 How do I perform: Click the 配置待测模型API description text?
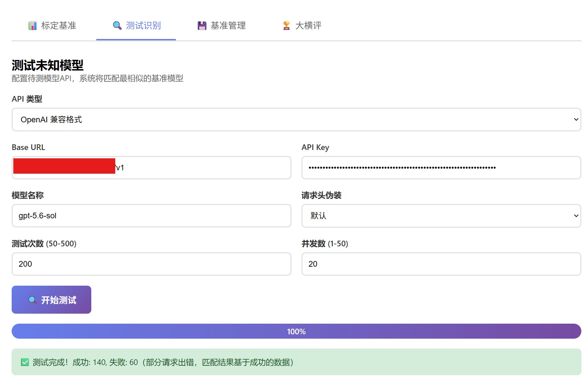tap(98, 78)
